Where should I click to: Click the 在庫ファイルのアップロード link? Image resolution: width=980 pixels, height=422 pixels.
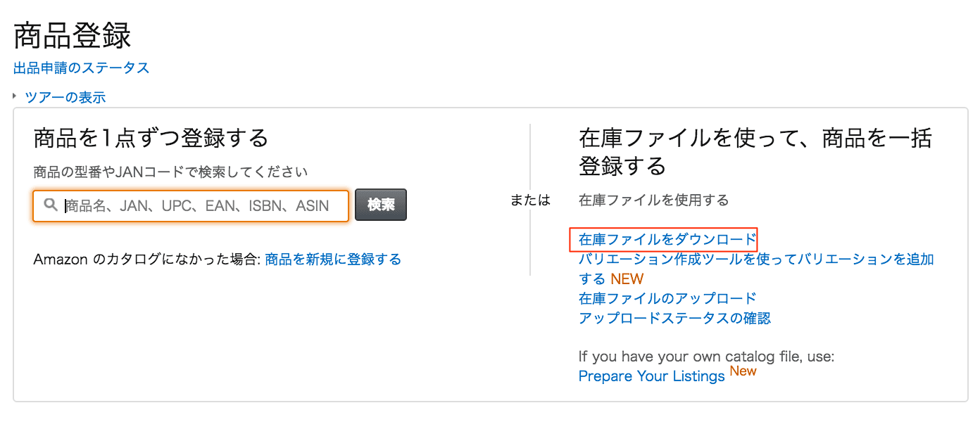pos(667,298)
